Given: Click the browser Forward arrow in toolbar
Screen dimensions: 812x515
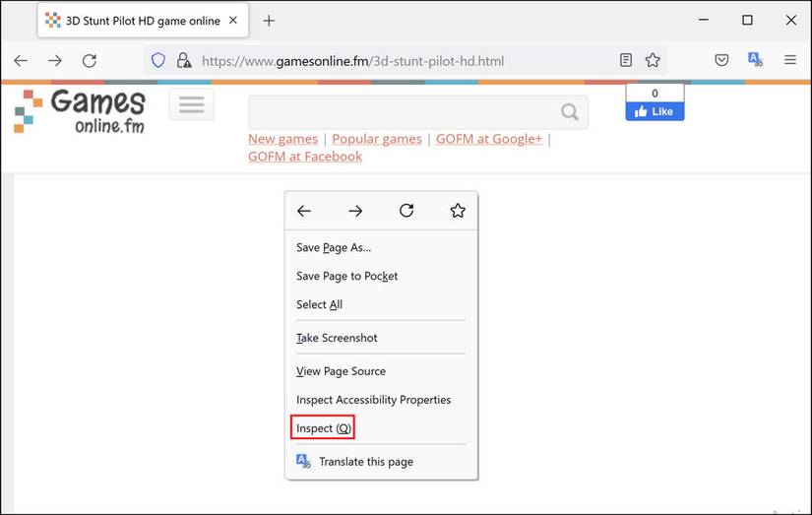Looking at the screenshot, I should [55, 61].
